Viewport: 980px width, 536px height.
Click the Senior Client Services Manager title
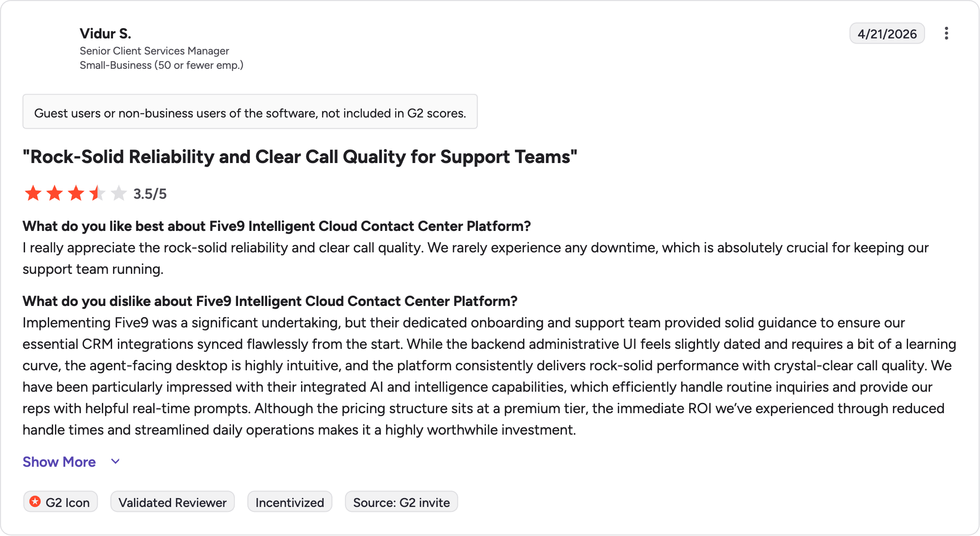coord(155,51)
